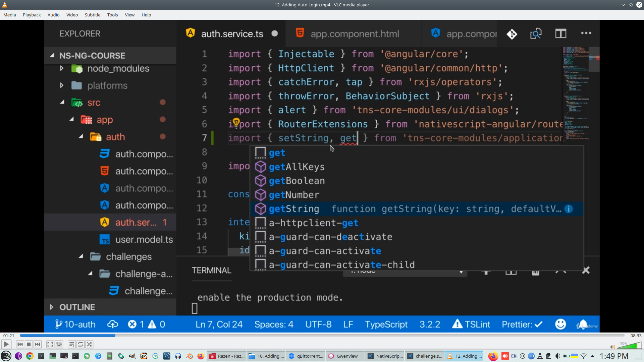644x362 pixels.
Task: Click the Stop playback button
Action: click(x=29, y=344)
